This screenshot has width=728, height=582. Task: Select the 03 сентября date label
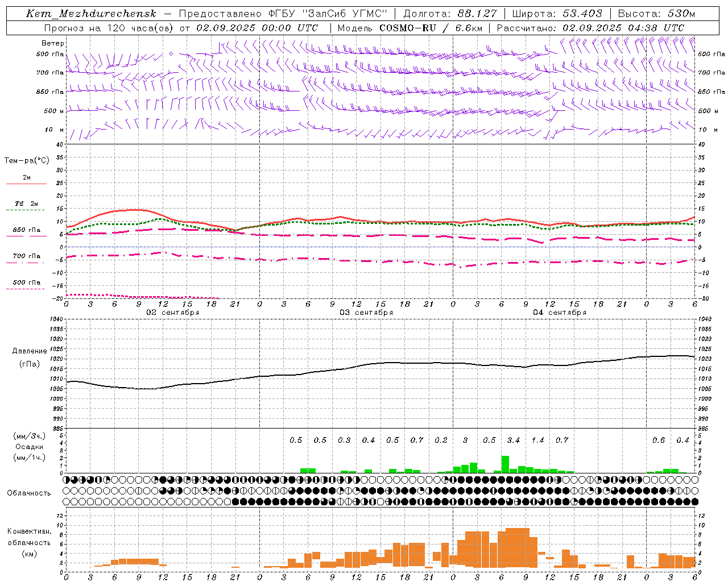coord(366,313)
